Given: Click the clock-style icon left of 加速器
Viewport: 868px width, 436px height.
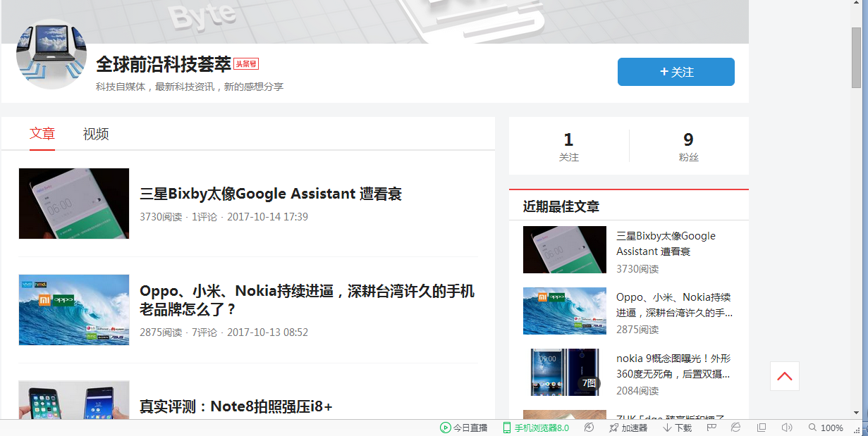Looking at the screenshot, I should [x=589, y=428].
